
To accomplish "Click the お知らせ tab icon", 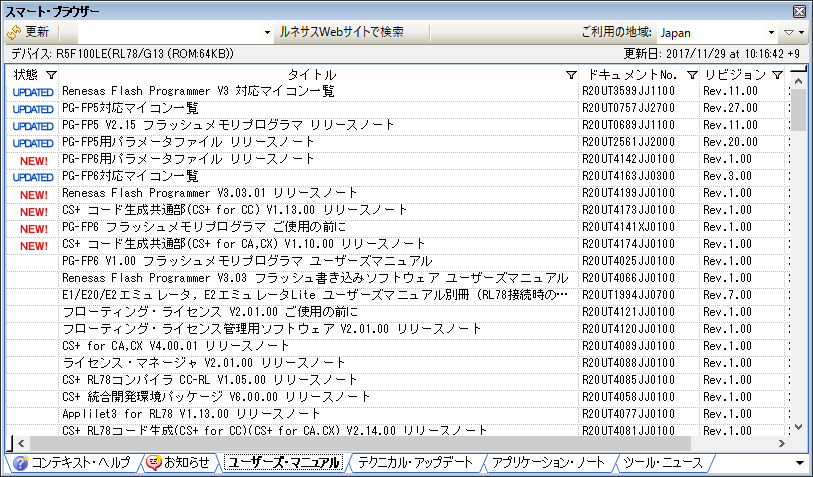I will click(x=154, y=463).
